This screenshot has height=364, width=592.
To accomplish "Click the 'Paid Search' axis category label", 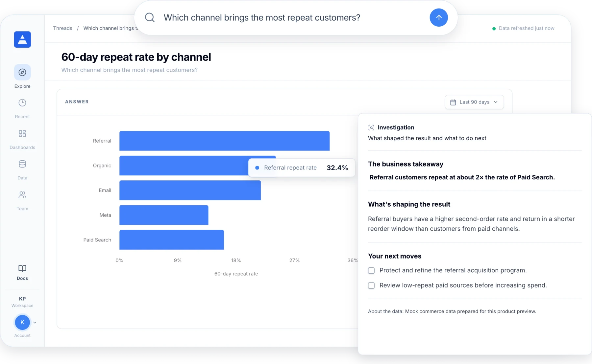I will tap(97, 240).
